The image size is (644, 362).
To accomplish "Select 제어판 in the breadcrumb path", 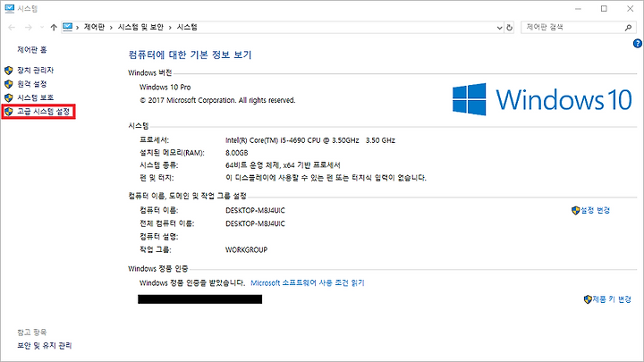I will coord(94,27).
